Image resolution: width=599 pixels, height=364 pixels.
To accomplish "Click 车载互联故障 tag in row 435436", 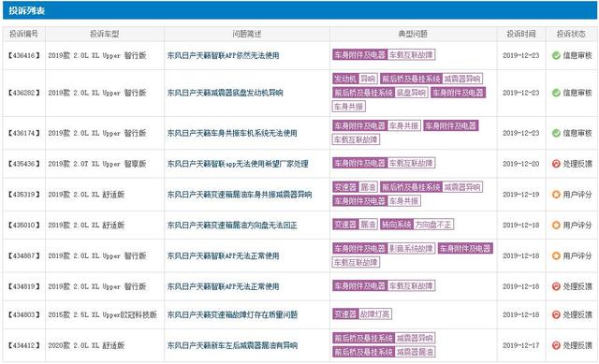I will pyautogui.click(x=411, y=163).
